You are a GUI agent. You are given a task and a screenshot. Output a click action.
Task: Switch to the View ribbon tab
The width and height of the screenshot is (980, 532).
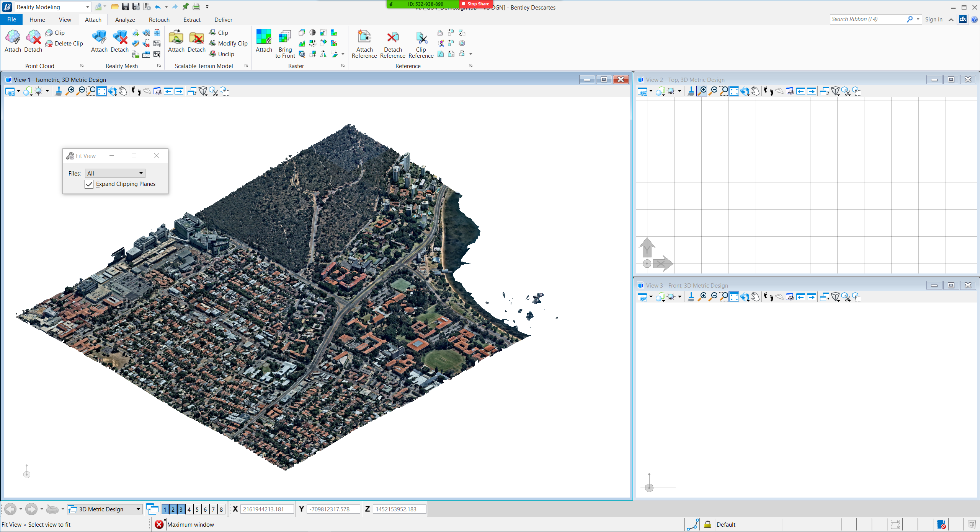tap(65, 20)
